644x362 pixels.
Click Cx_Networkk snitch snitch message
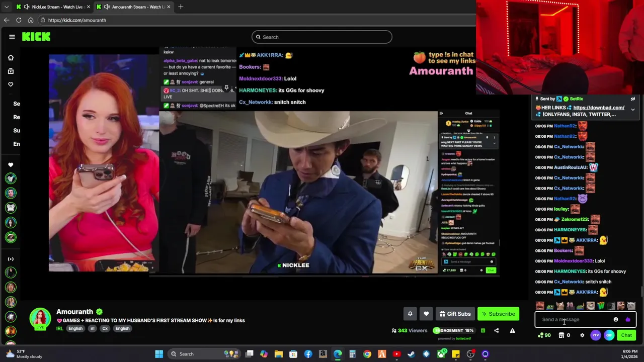(x=574, y=282)
